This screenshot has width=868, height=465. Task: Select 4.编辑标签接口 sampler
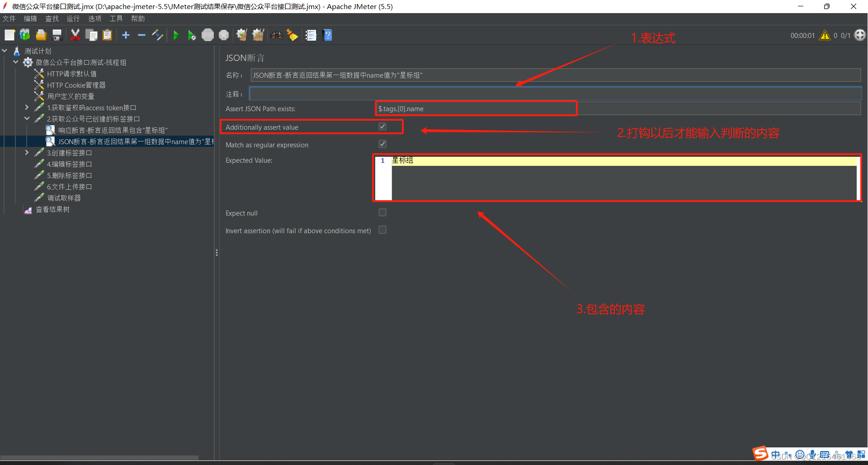(x=70, y=164)
